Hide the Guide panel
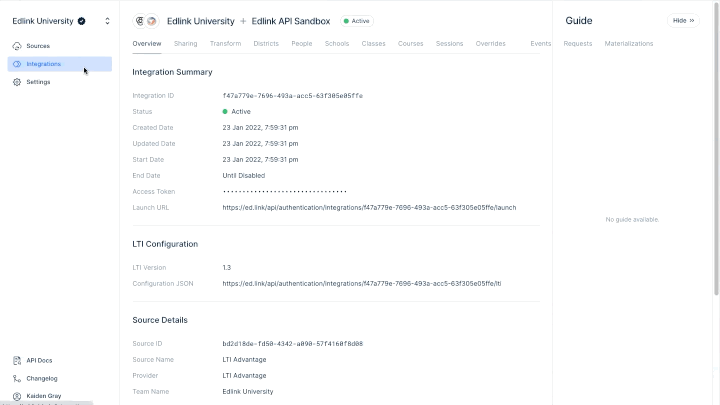 click(683, 21)
